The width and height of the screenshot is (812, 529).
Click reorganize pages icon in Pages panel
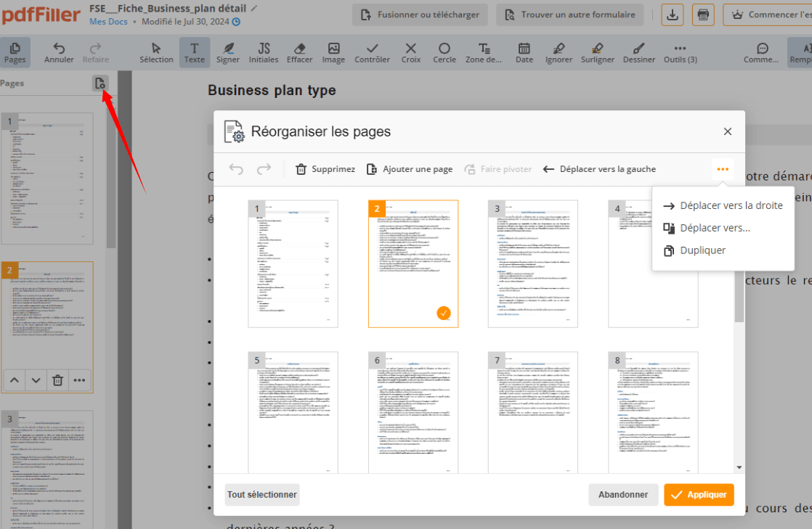coord(100,83)
